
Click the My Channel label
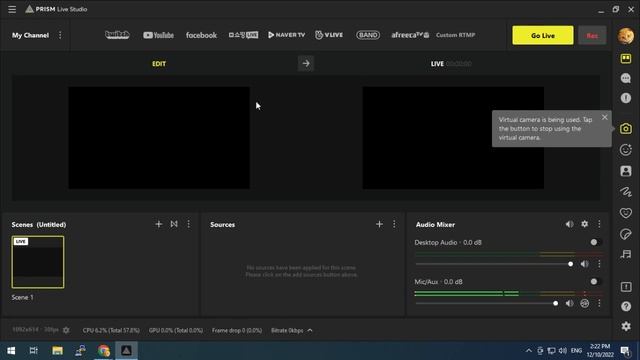pyautogui.click(x=30, y=35)
